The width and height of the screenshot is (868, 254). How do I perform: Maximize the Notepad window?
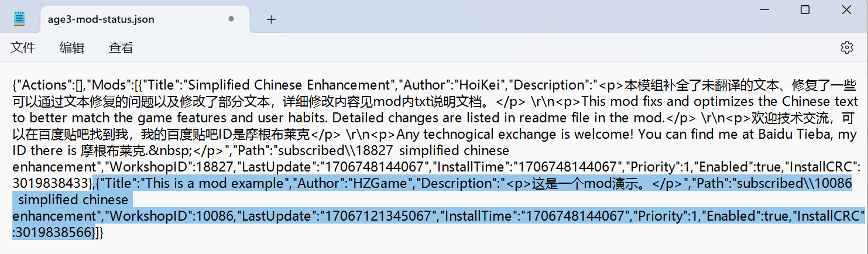coord(805,10)
